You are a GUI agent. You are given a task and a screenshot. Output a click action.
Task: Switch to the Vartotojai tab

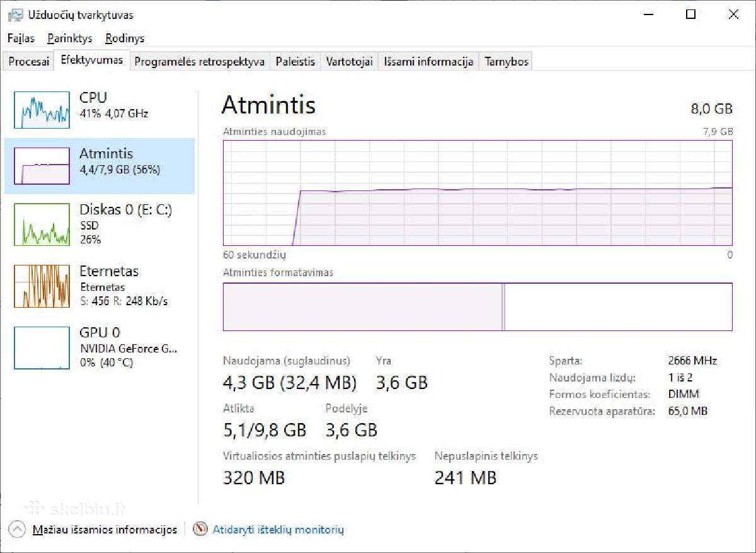coord(349,62)
